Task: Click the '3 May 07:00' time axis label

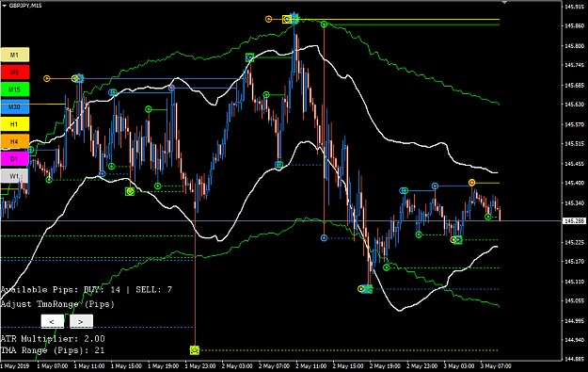Action: 496,366
